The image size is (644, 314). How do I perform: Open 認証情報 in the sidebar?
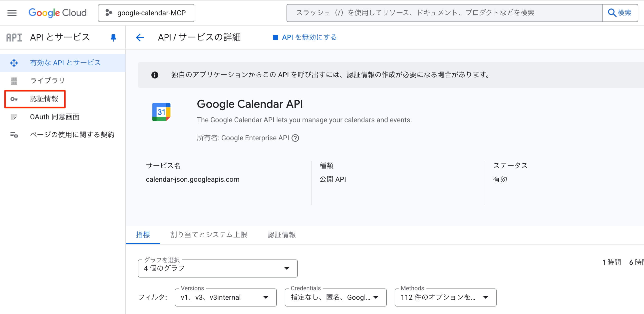(x=44, y=99)
